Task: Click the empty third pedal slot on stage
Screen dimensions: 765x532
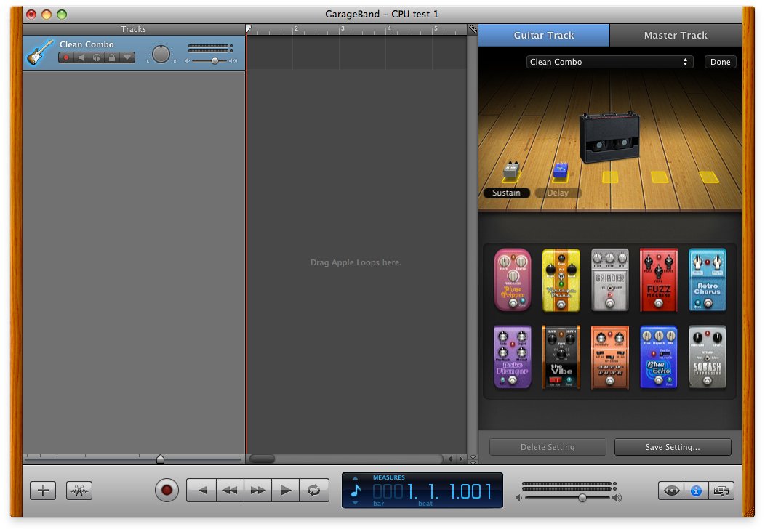Action: coord(610,177)
